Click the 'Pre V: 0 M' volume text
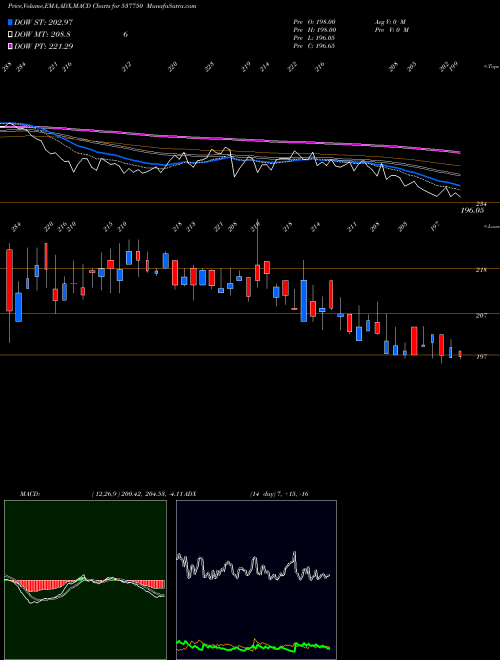Screen dimensions: 500x660 click(391, 30)
